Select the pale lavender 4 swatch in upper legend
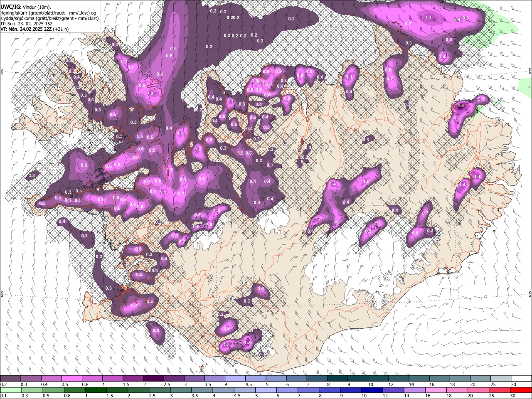 coord(235,378)
